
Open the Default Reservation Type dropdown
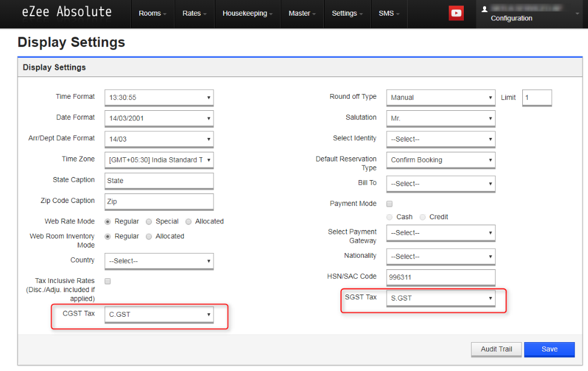pyautogui.click(x=441, y=160)
